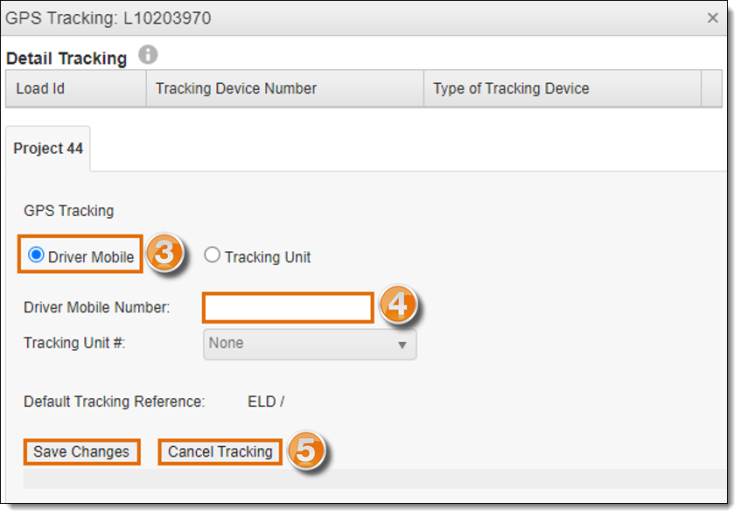Focus the Driver Mobile Number field

(x=288, y=308)
